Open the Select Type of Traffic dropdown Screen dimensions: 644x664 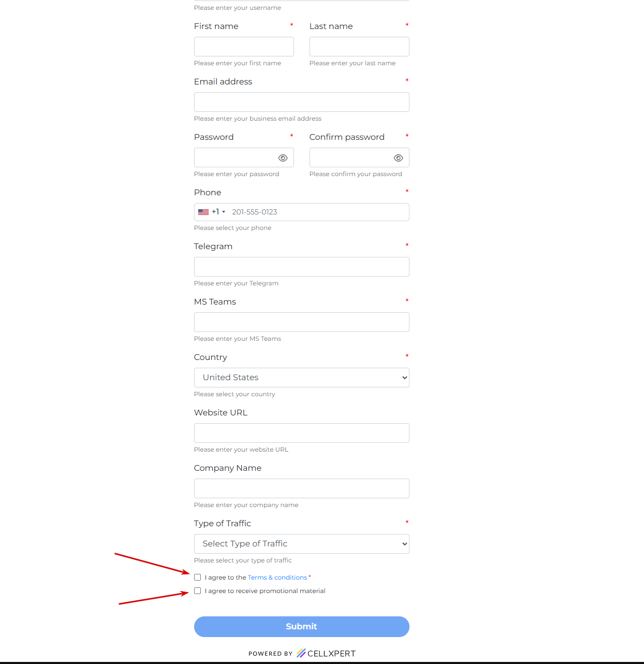click(301, 544)
